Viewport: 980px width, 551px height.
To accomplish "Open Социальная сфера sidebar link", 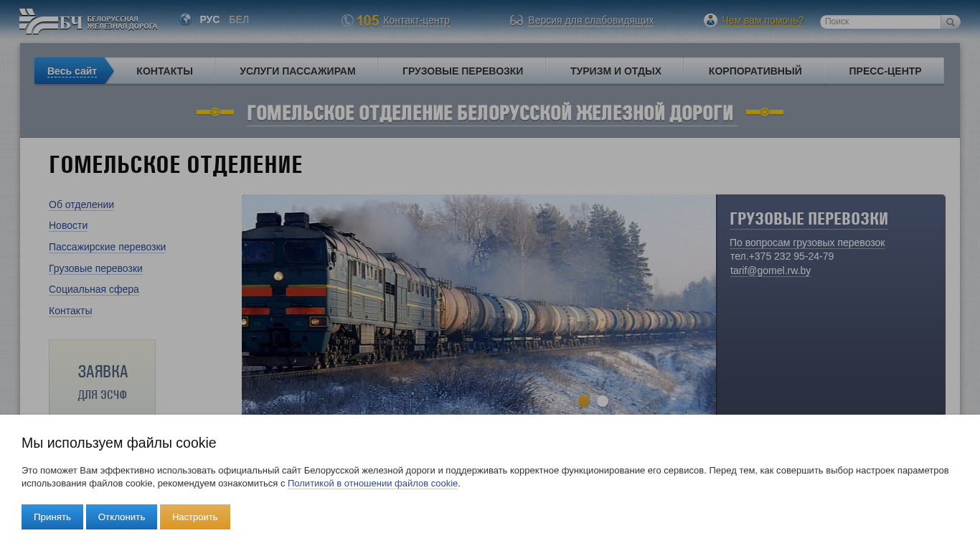I will coord(94,289).
